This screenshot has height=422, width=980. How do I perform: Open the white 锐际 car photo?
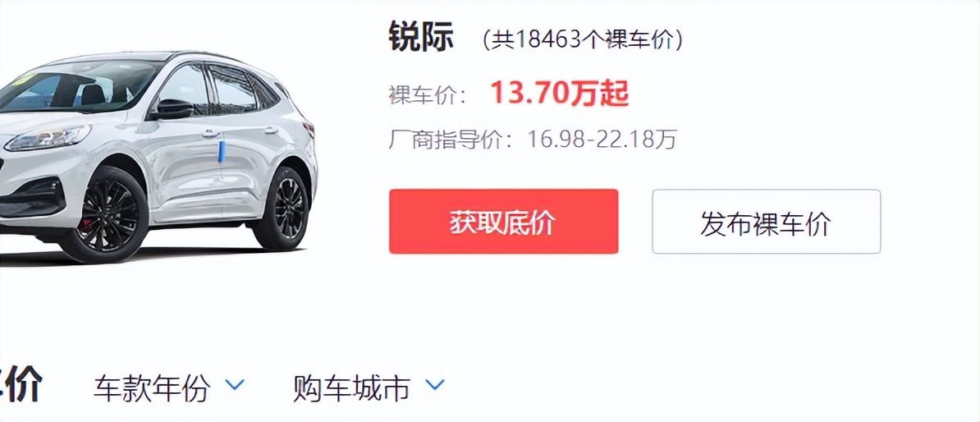click(158, 156)
